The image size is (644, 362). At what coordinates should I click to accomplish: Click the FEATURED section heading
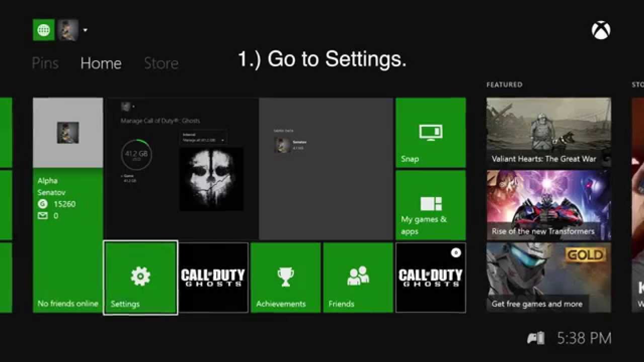tap(504, 85)
